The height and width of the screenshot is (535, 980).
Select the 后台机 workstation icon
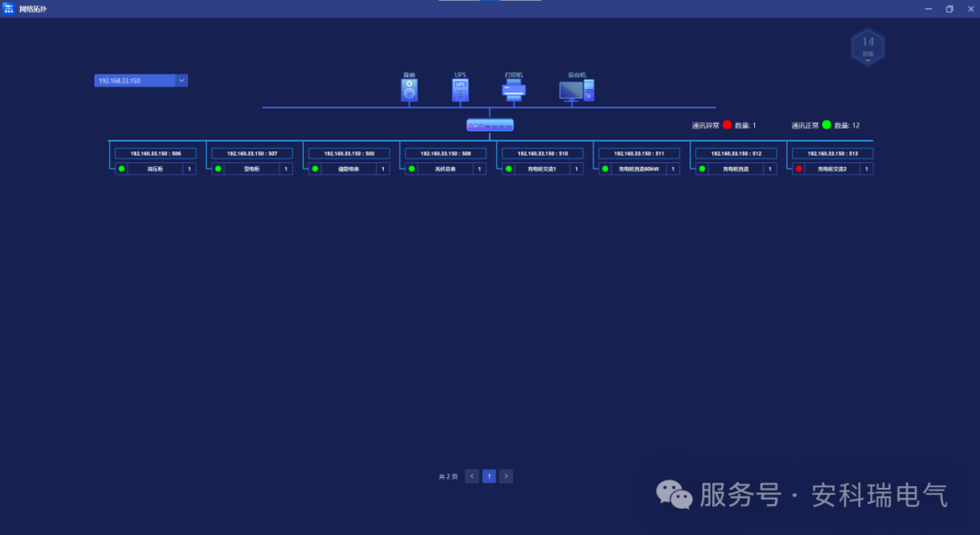click(574, 88)
